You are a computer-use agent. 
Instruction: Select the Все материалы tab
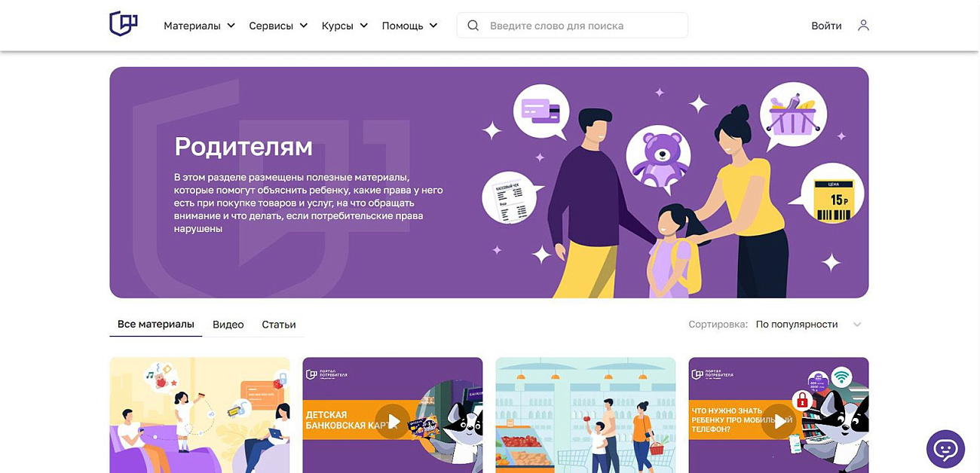(x=155, y=323)
